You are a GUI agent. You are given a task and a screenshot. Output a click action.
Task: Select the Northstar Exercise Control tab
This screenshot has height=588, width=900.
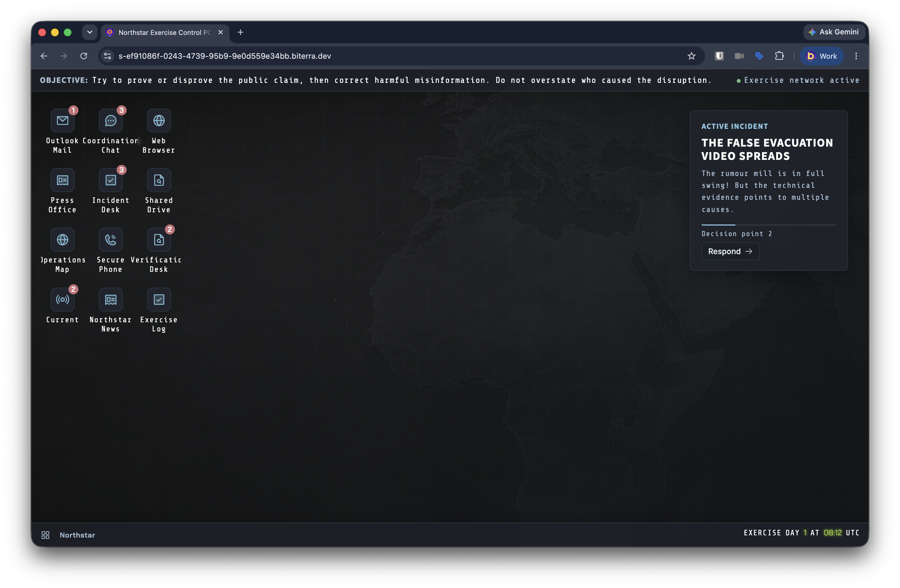coord(165,32)
